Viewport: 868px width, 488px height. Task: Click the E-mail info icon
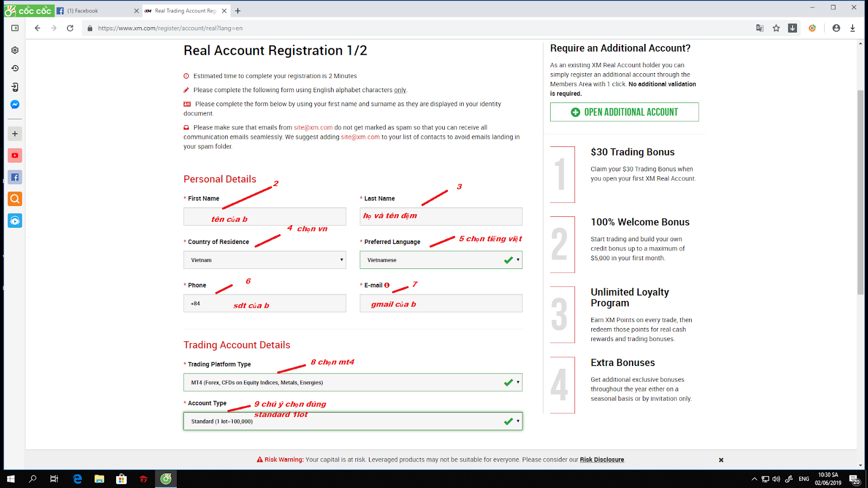pos(387,285)
